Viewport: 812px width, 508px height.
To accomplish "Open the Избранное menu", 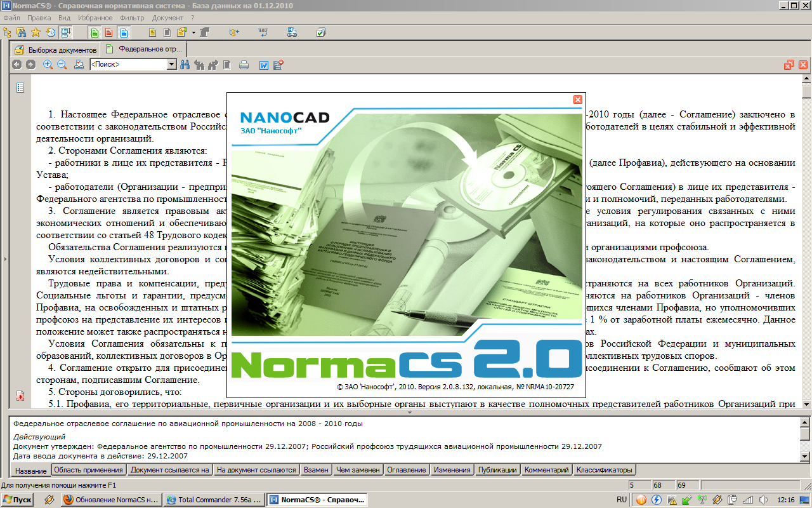I will 95,18.
